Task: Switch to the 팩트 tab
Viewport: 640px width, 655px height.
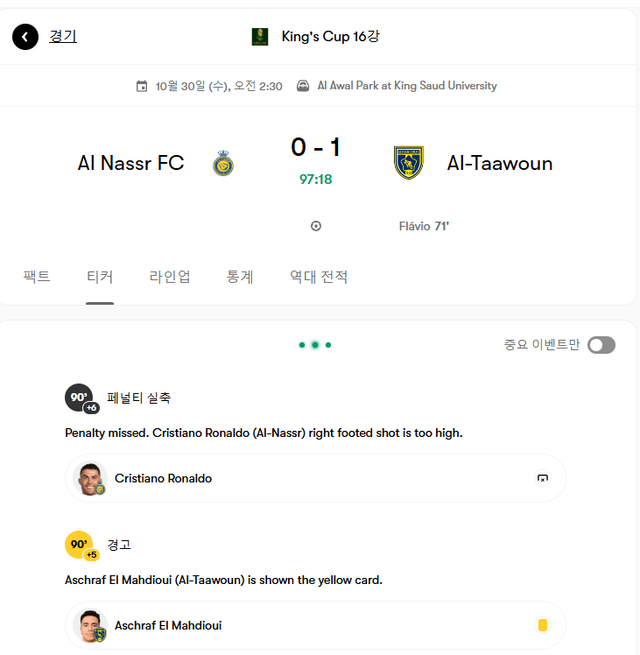Action: point(37,277)
